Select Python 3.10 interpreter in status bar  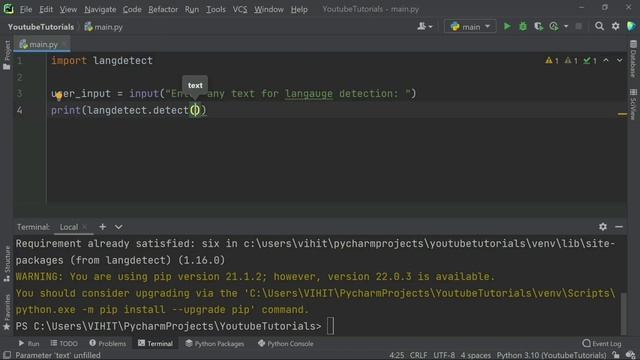(x=551, y=355)
